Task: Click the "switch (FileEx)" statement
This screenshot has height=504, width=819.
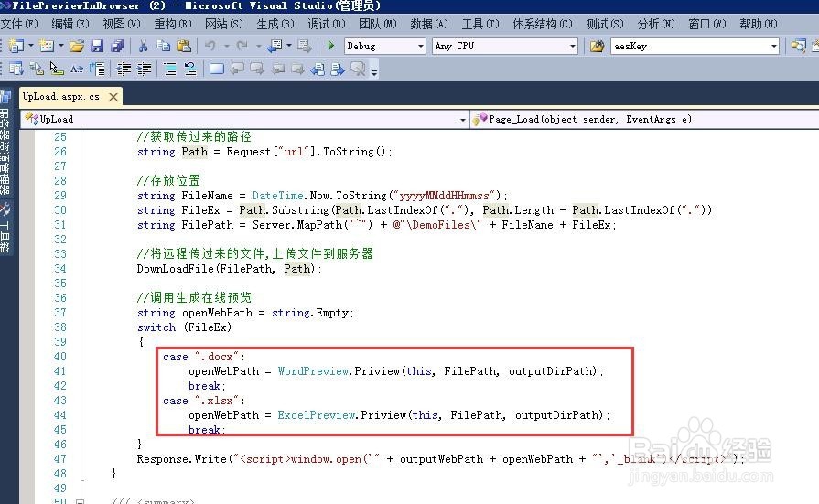Action: click(184, 327)
